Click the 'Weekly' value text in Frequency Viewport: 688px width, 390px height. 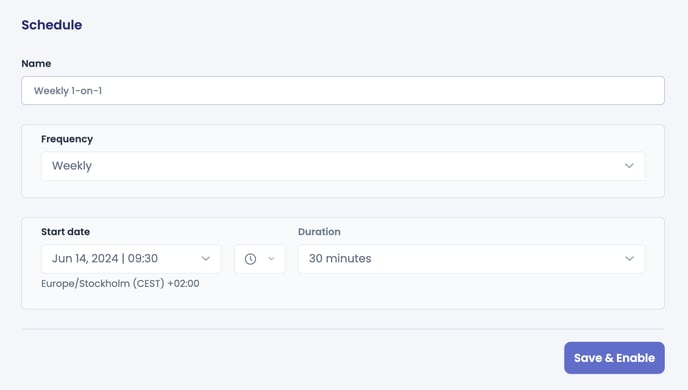point(72,166)
